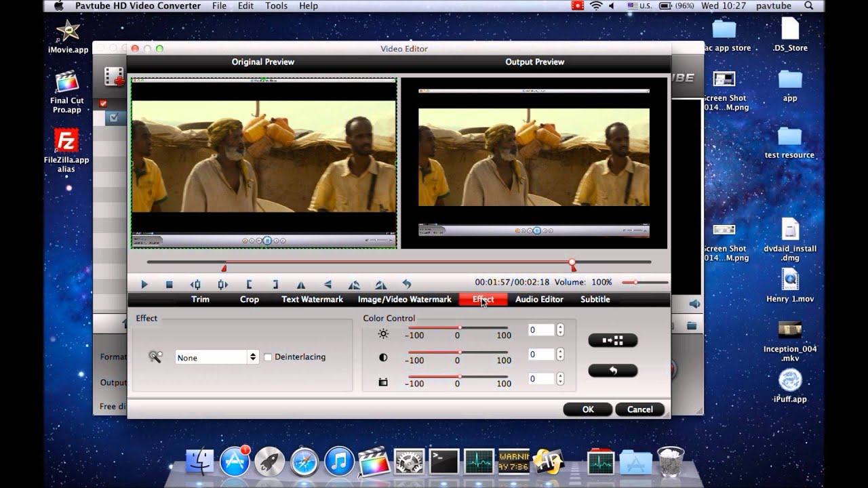Click the playhead knob on the timeline
This screenshot has width=868, height=488.
pyautogui.click(x=572, y=262)
